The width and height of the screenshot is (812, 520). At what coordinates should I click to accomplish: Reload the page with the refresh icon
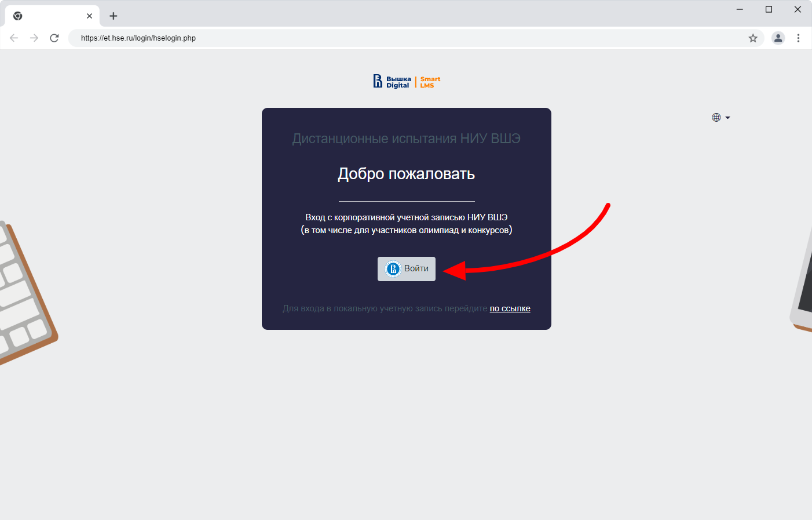click(54, 38)
